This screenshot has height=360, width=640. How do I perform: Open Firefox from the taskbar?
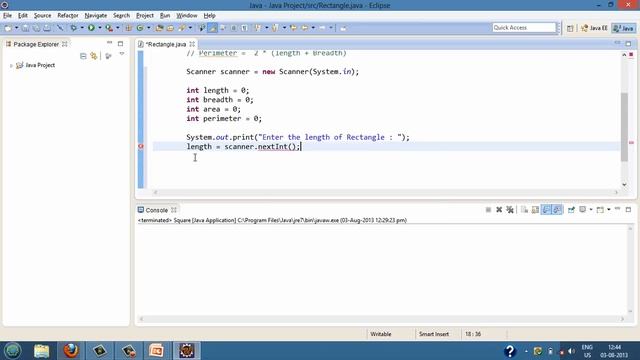71,351
